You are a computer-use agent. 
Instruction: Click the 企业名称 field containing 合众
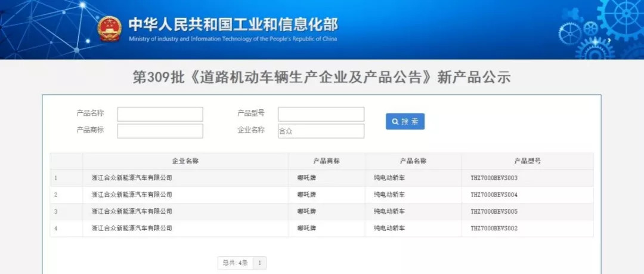click(321, 131)
